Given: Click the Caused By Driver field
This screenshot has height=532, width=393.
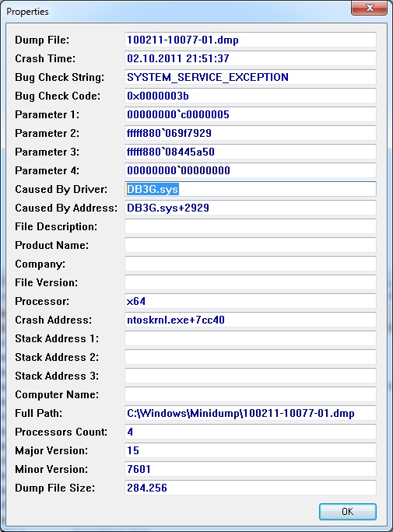Looking at the screenshot, I should coord(251,189).
